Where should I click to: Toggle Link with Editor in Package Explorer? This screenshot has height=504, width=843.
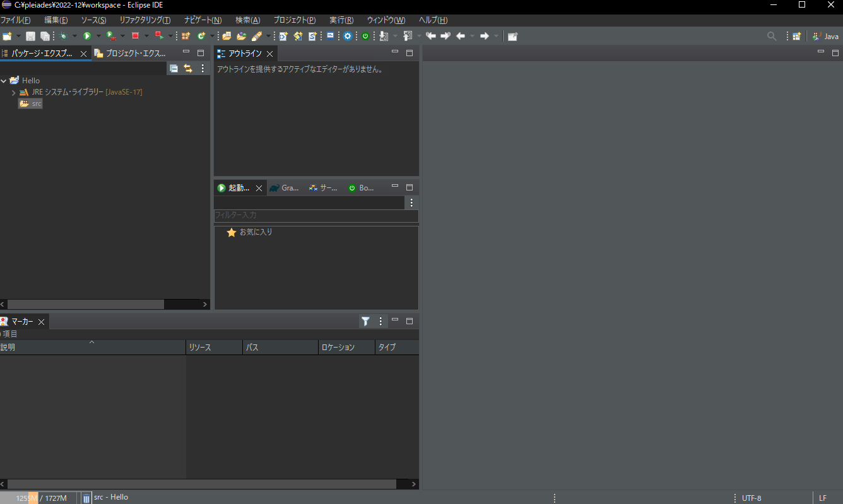188,68
